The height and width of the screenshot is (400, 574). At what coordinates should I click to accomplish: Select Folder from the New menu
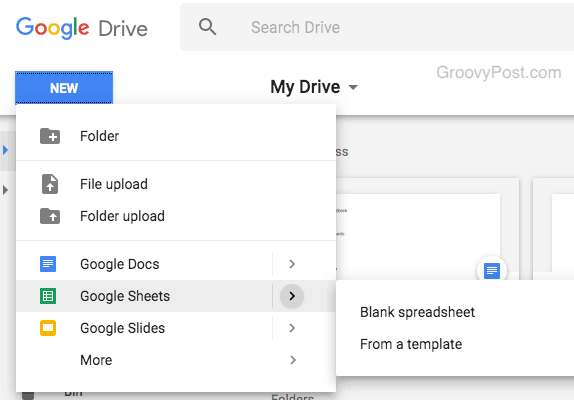176,136
